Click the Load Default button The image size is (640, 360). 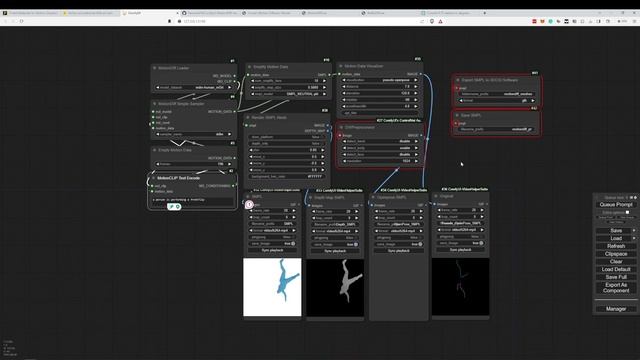coord(616,269)
